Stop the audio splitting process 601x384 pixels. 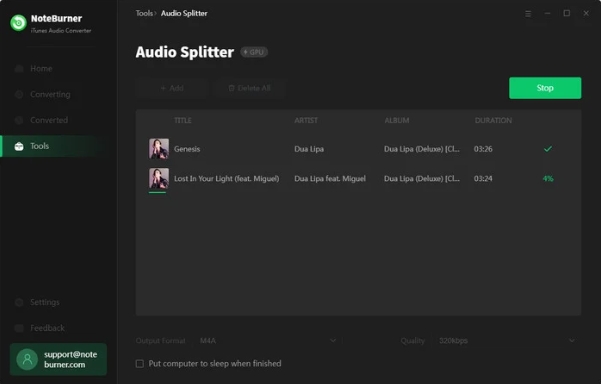(545, 88)
